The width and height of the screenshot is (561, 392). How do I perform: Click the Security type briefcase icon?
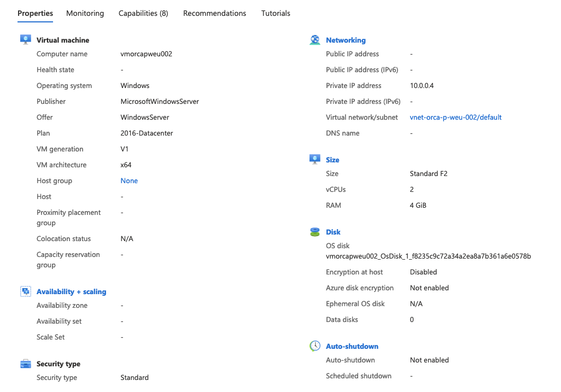click(x=25, y=364)
